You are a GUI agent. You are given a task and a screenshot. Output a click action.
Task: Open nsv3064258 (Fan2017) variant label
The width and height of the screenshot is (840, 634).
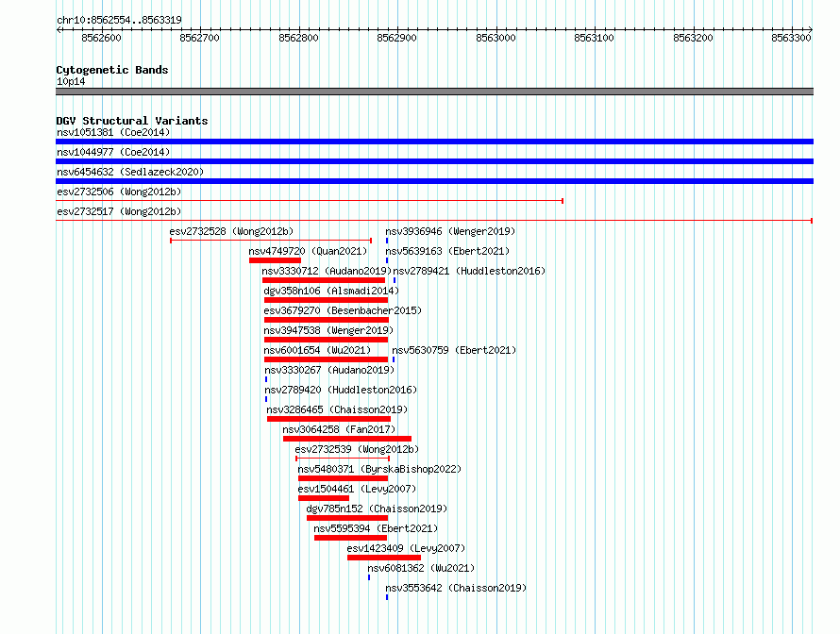339,429
